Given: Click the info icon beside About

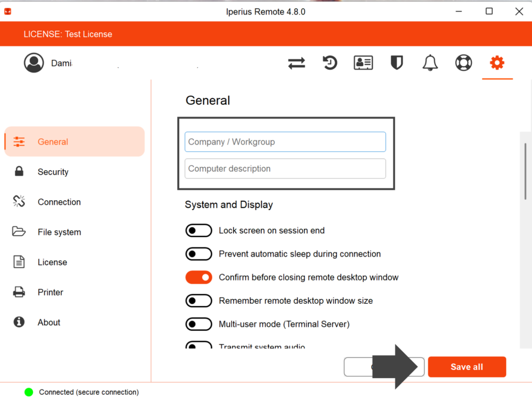Looking at the screenshot, I should point(19,322).
